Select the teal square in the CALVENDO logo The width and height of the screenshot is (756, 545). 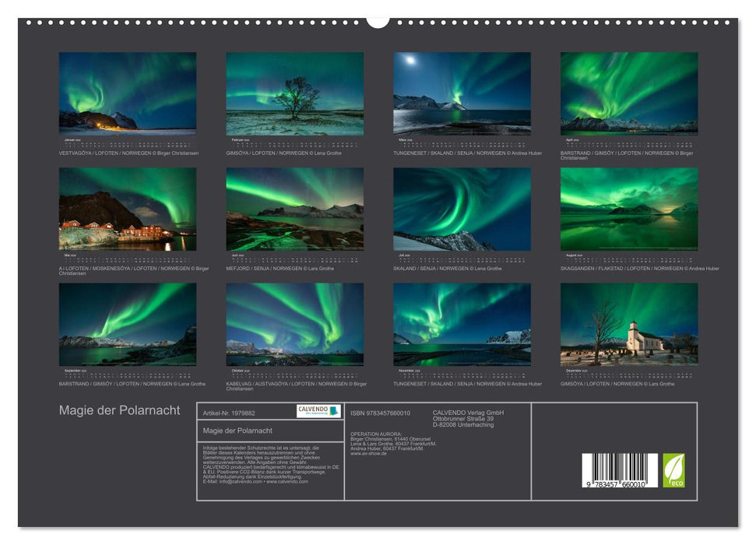click(332, 410)
